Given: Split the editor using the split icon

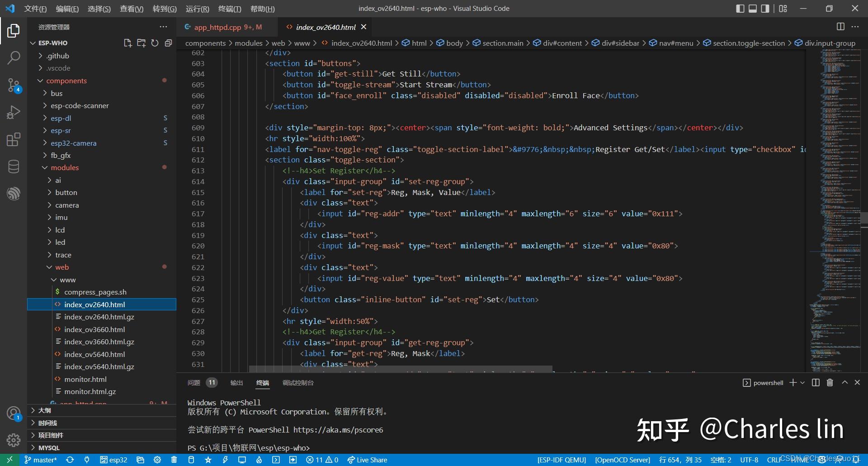Looking at the screenshot, I should coord(840,27).
